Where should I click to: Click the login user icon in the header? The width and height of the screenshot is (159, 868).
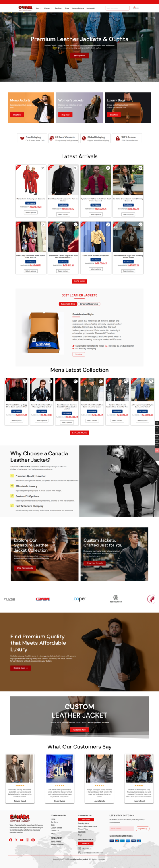click(x=134, y=8)
